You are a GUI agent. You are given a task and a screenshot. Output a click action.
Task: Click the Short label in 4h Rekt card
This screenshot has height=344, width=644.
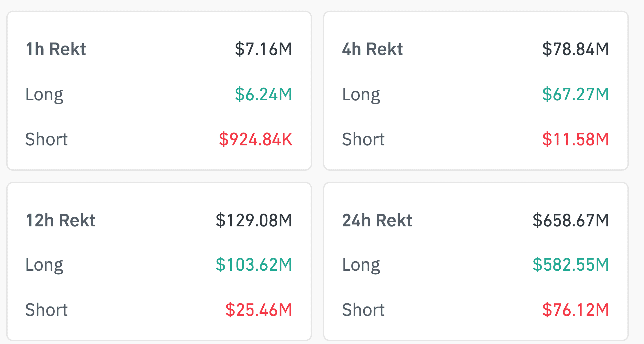[x=363, y=139]
